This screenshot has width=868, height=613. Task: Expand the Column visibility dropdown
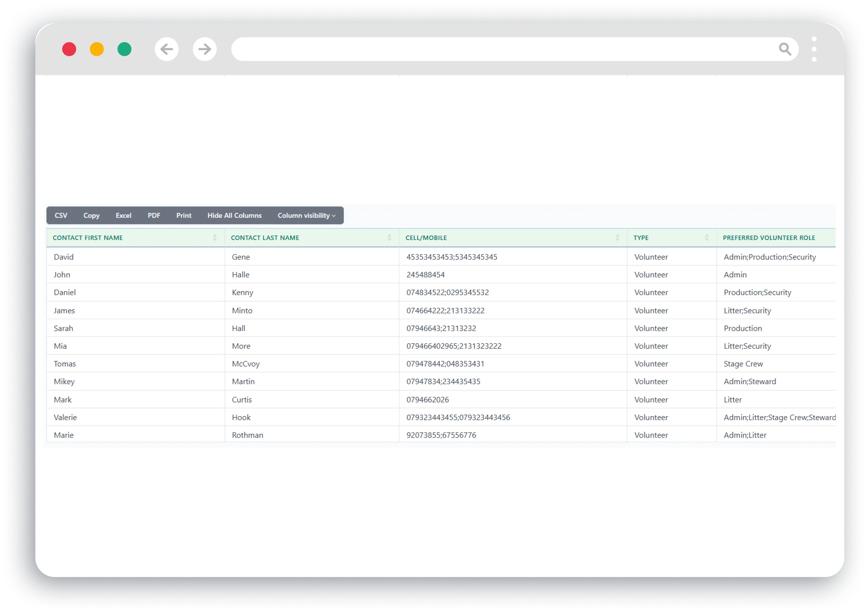306,215
